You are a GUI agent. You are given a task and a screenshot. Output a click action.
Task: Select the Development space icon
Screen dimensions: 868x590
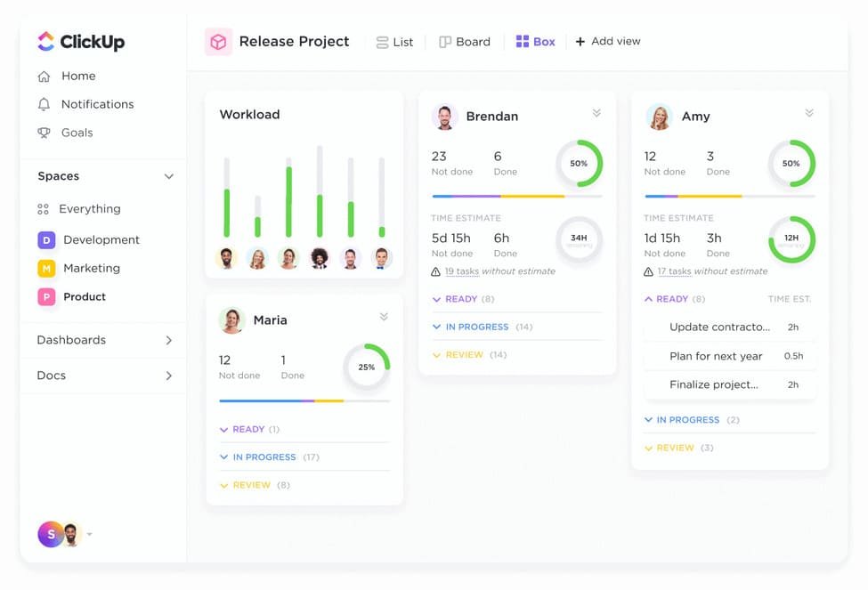46,240
